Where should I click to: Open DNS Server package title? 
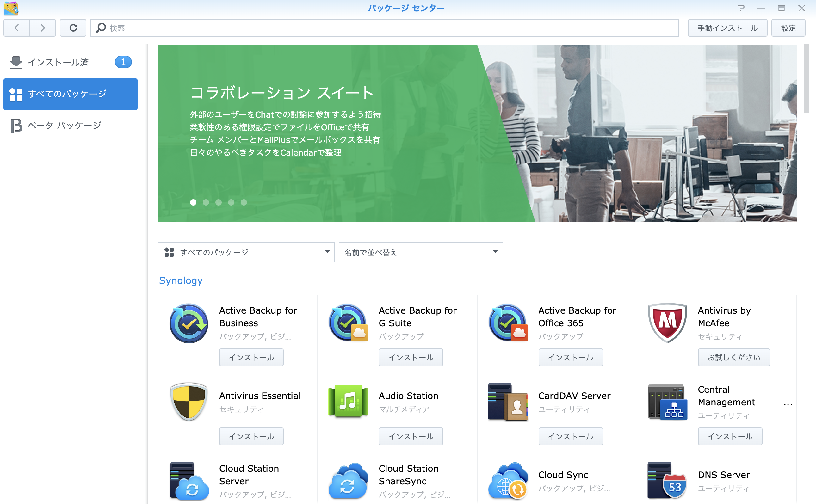(x=724, y=475)
